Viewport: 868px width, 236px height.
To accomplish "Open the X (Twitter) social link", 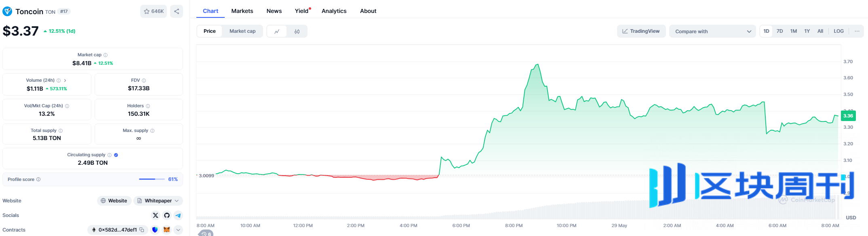I will [156, 215].
